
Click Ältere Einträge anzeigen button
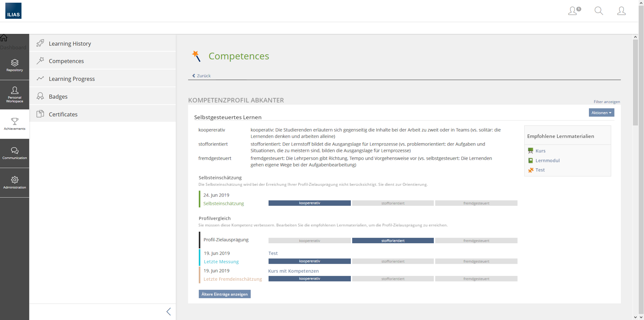click(224, 294)
